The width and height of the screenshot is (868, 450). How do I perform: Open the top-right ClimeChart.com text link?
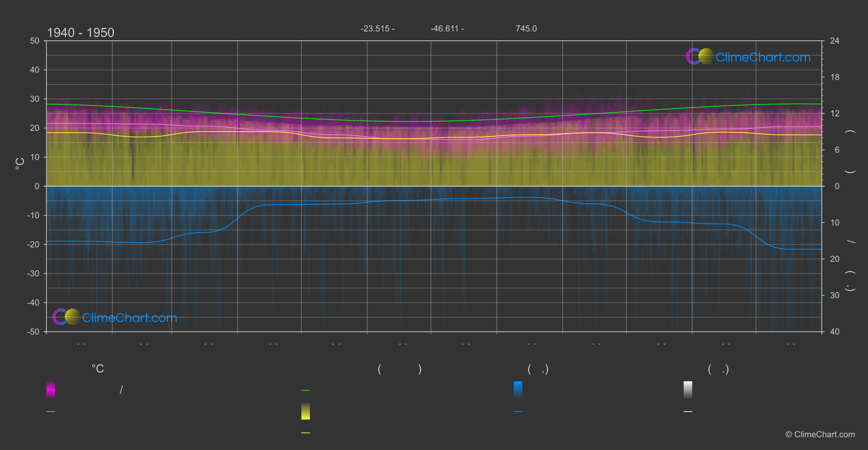tap(763, 57)
